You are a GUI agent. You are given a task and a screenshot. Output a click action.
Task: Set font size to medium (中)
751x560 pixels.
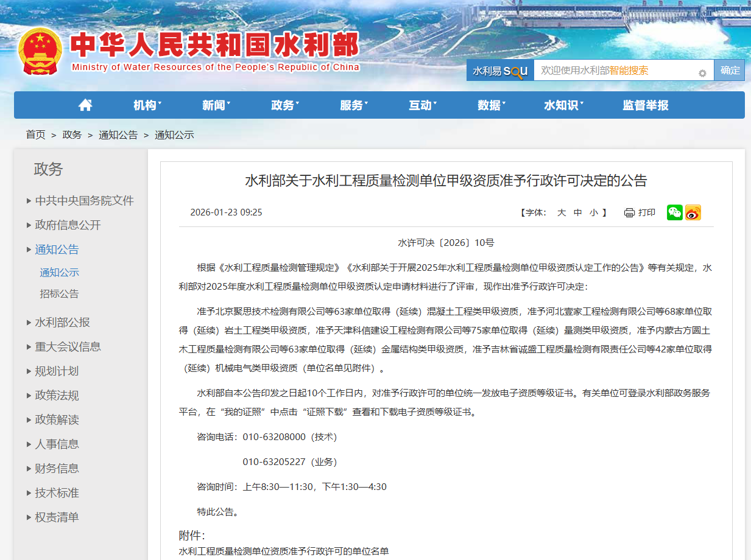click(577, 212)
